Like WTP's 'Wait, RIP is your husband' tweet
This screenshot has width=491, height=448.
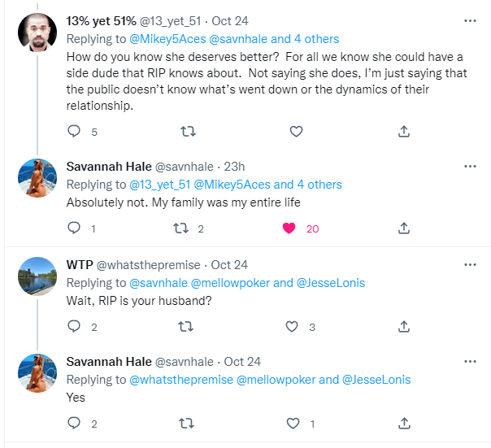pyautogui.click(x=292, y=327)
